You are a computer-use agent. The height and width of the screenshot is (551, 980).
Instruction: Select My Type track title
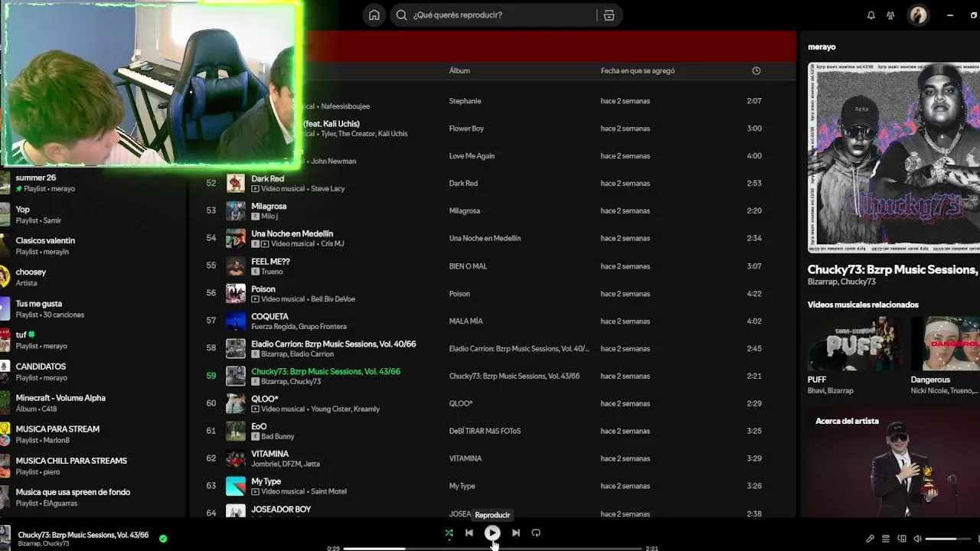click(x=266, y=481)
